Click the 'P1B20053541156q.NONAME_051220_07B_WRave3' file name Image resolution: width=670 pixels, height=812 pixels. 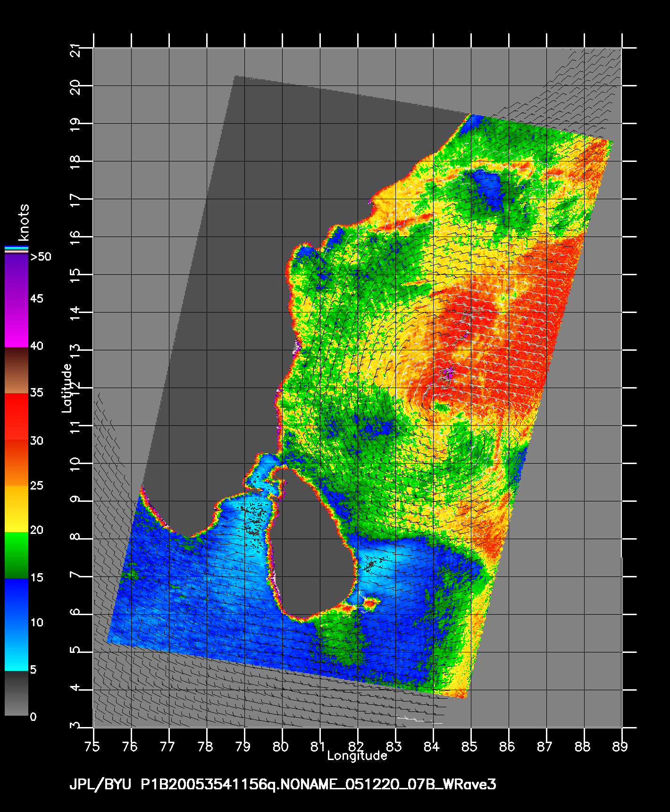[x=318, y=785]
